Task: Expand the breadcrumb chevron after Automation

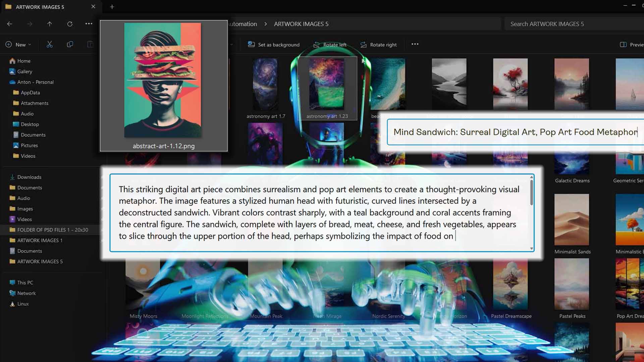Action: coord(265,24)
